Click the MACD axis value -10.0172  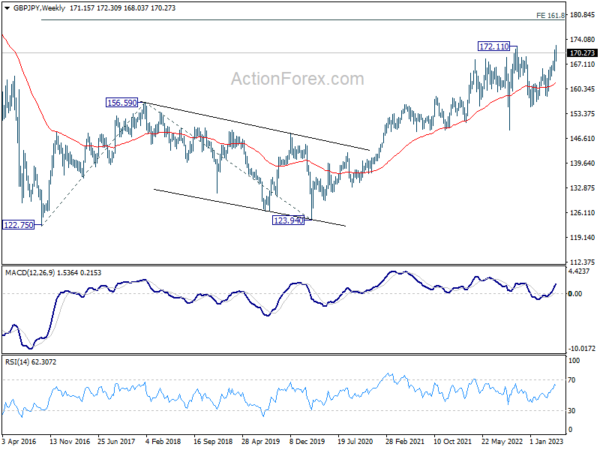[x=582, y=348]
